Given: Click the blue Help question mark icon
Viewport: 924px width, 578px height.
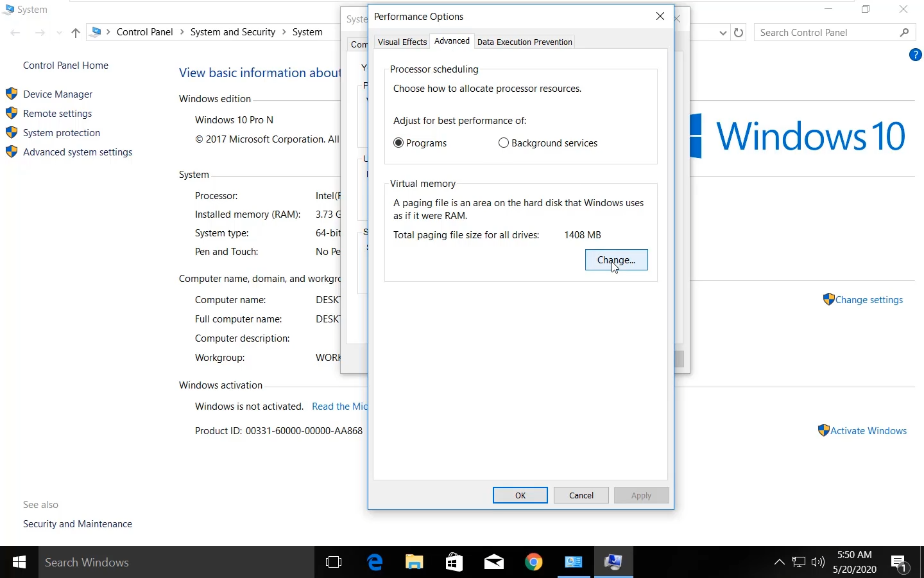Looking at the screenshot, I should tap(916, 55).
